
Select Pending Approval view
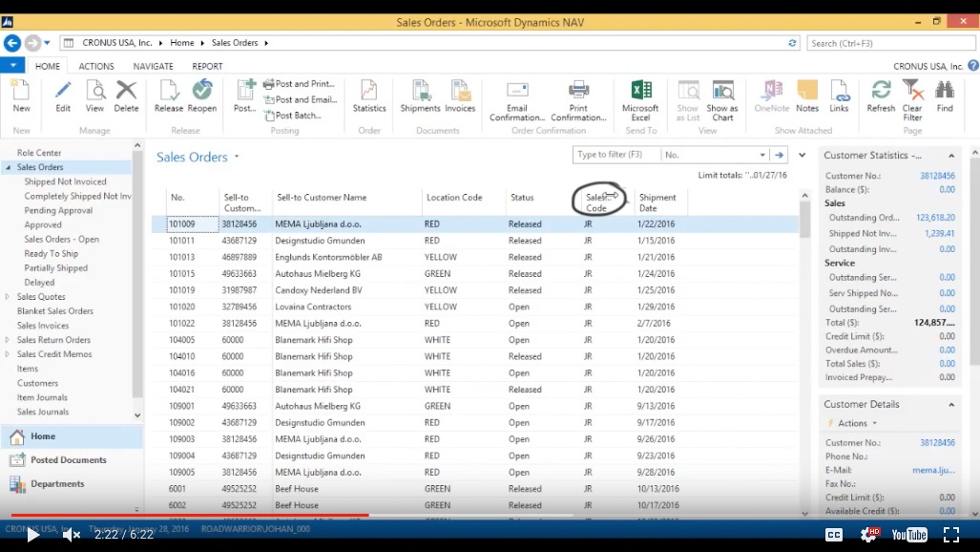coord(58,210)
